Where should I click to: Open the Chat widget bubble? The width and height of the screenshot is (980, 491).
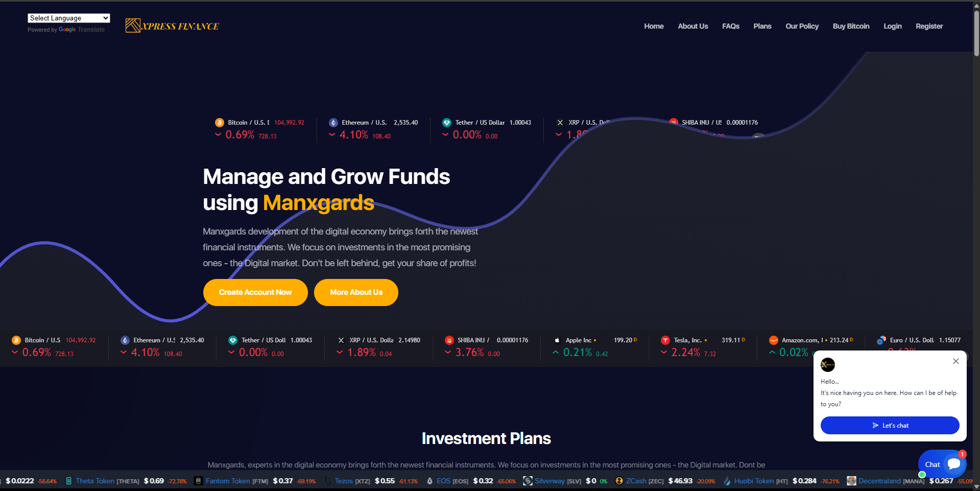[942, 464]
